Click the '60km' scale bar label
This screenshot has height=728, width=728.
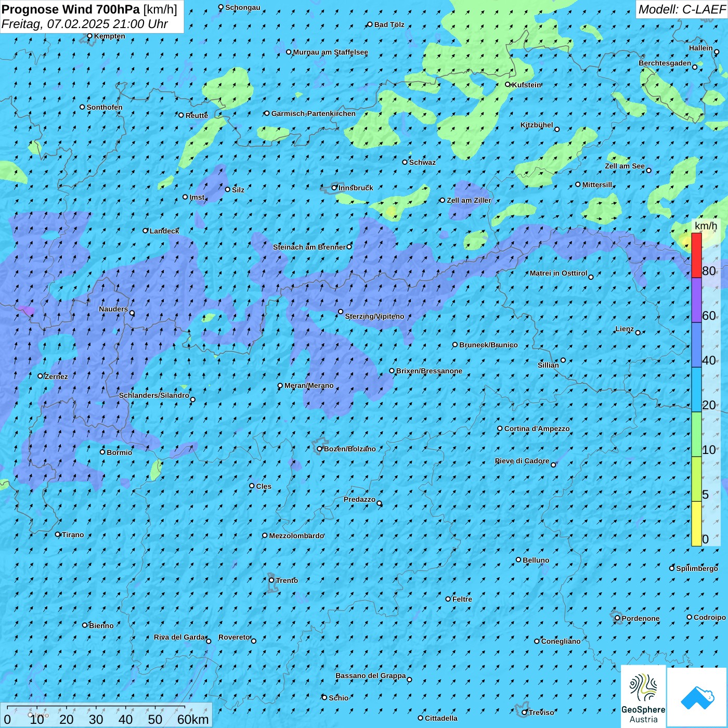193,719
